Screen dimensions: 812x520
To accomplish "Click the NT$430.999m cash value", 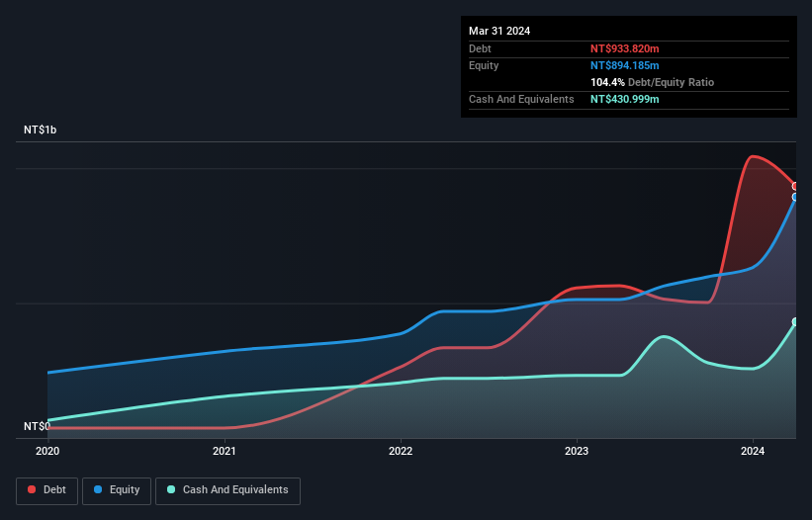I will (x=624, y=99).
